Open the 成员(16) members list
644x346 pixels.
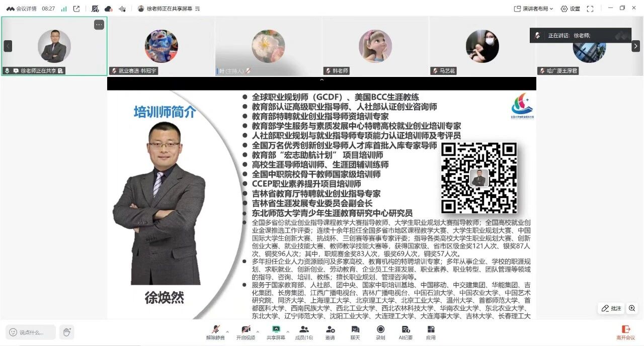coord(303,332)
